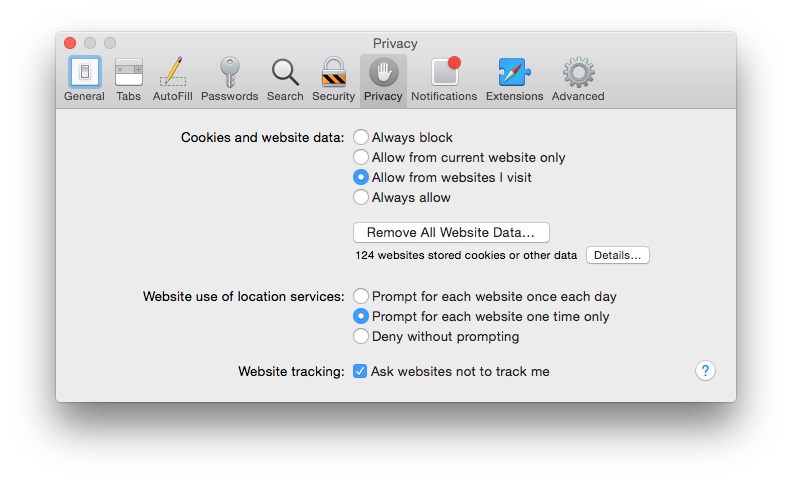Uncheck Ask websites not to track me
This screenshot has width=792, height=482.
[x=360, y=371]
